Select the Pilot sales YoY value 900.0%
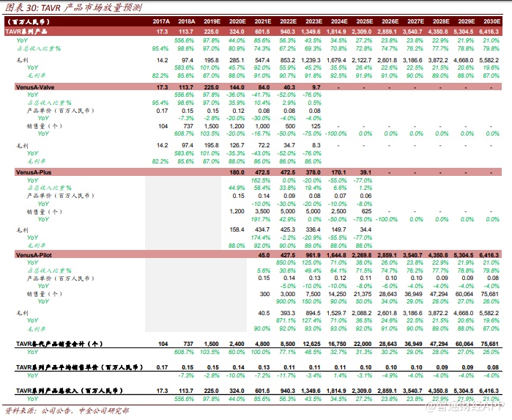Screen dimensions: 512x420 pyautogui.click(x=286, y=301)
